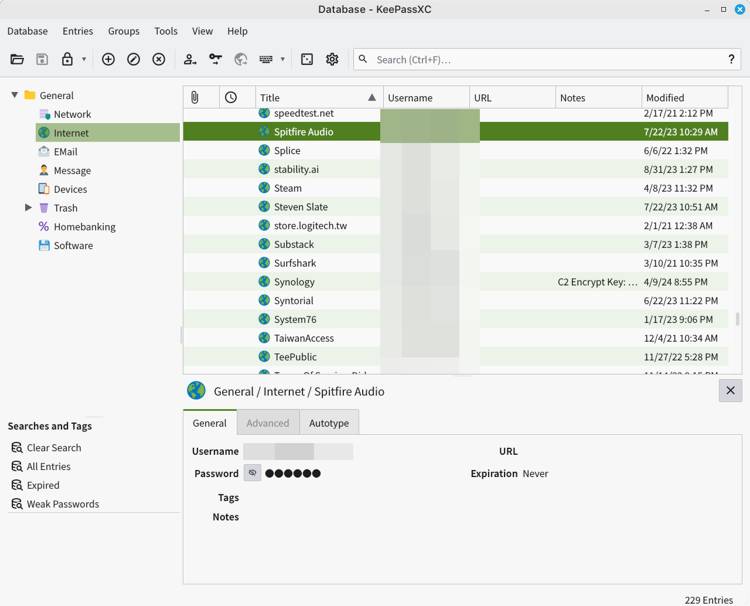Copy username using the person icon
This screenshot has height=606, width=750.
pyautogui.click(x=190, y=59)
